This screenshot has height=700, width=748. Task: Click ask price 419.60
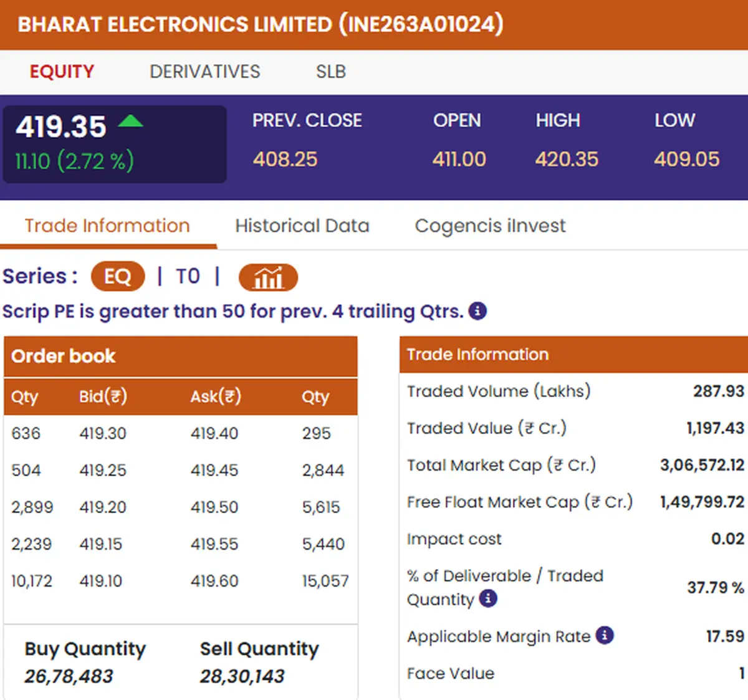[214, 581]
